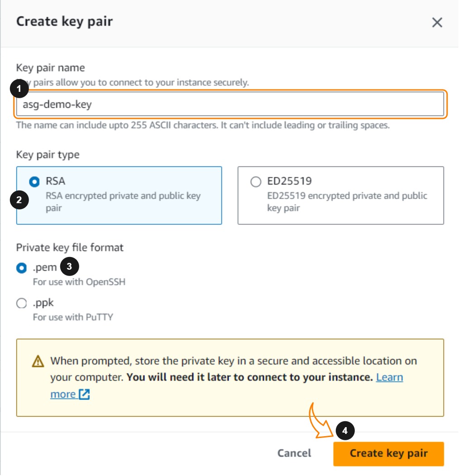Open the Learn more link

[389, 377]
